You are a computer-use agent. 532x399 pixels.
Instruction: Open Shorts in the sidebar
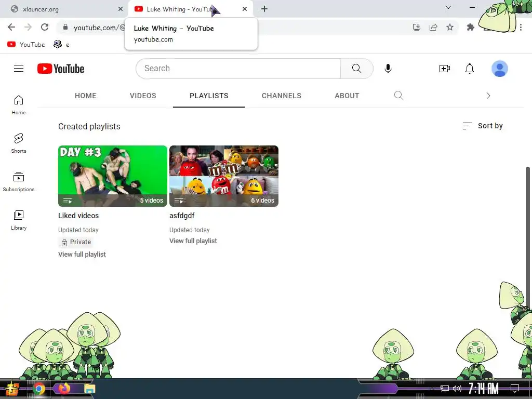click(x=19, y=143)
